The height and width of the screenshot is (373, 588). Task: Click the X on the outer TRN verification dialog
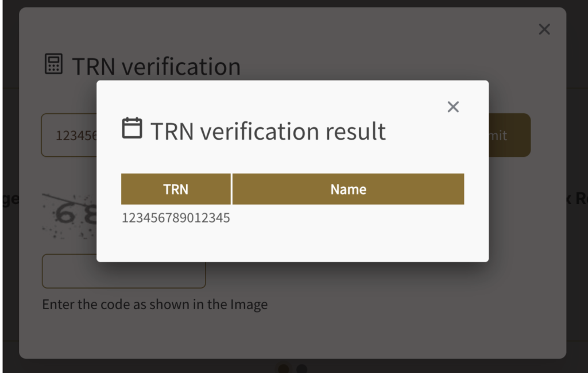click(x=544, y=29)
